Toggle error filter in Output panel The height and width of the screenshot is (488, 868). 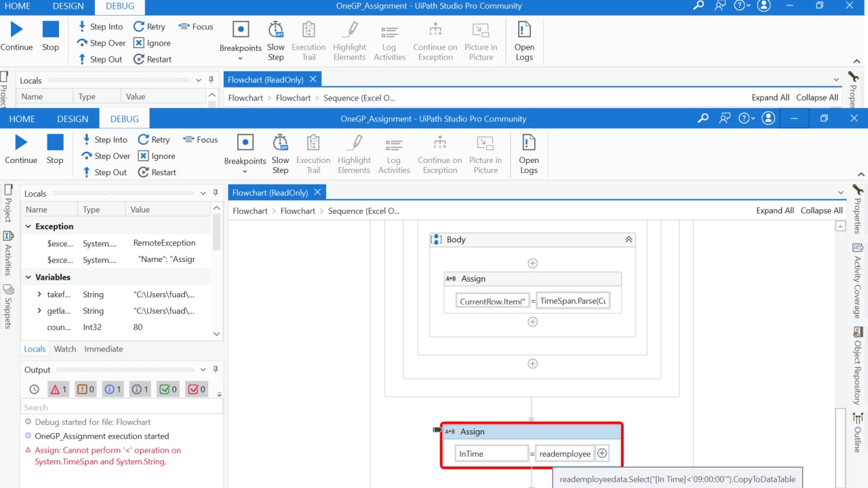(x=58, y=390)
